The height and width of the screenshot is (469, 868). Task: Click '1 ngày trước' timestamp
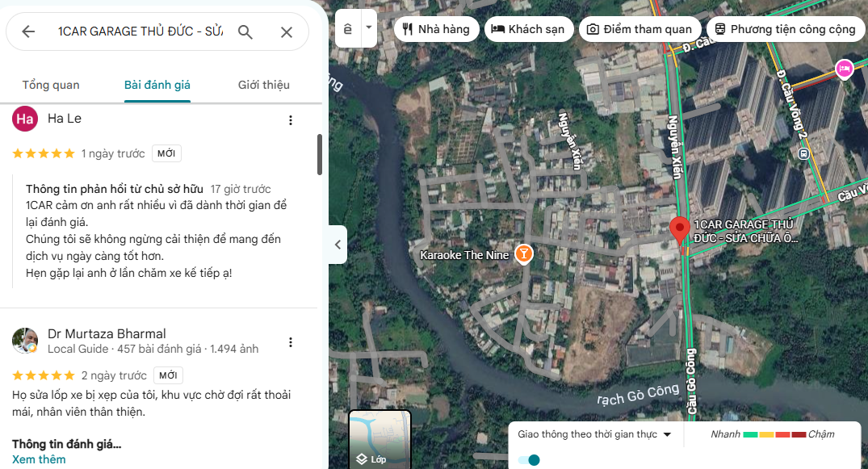click(x=113, y=153)
